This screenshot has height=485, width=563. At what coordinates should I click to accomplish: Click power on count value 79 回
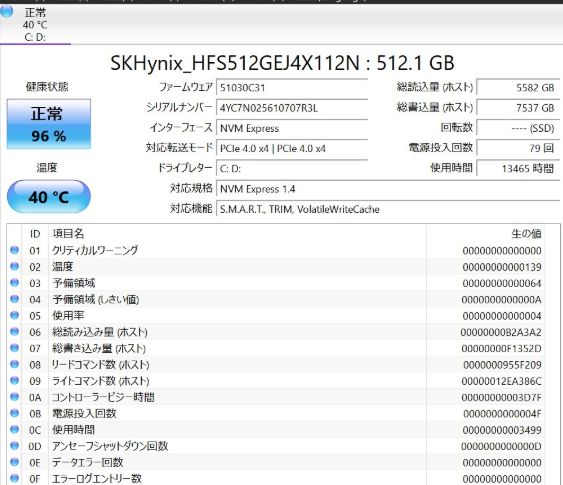point(518,149)
